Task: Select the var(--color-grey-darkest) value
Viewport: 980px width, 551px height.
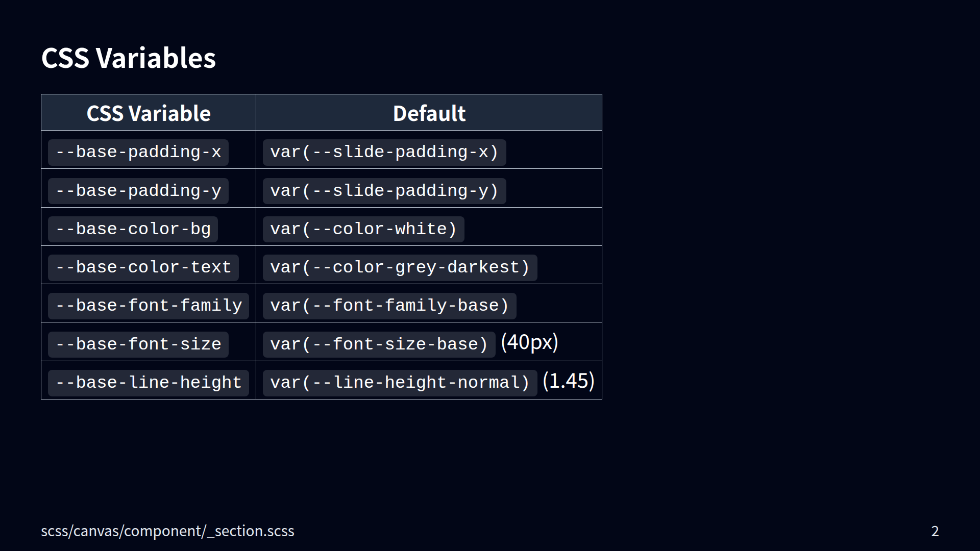Action: pos(400,267)
